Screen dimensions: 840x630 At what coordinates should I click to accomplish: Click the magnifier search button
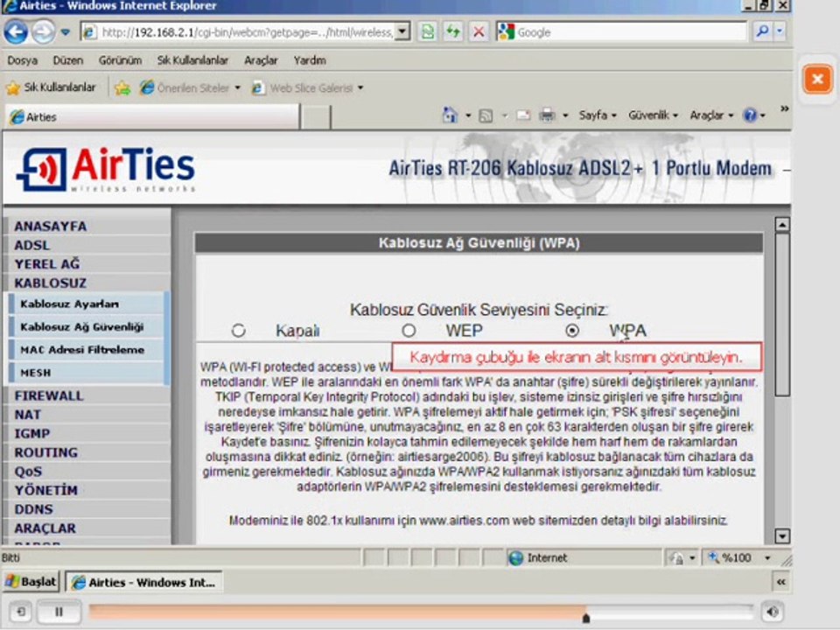pyautogui.click(x=762, y=31)
